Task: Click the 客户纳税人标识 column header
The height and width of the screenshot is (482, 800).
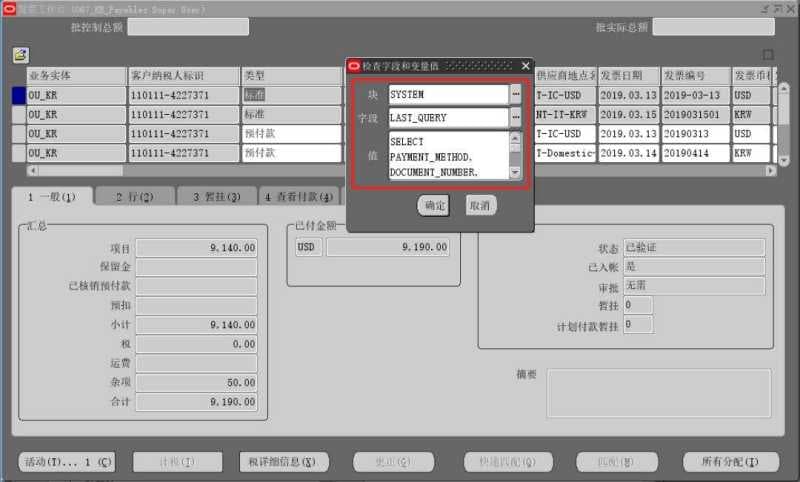Action: [x=184, y=75]
